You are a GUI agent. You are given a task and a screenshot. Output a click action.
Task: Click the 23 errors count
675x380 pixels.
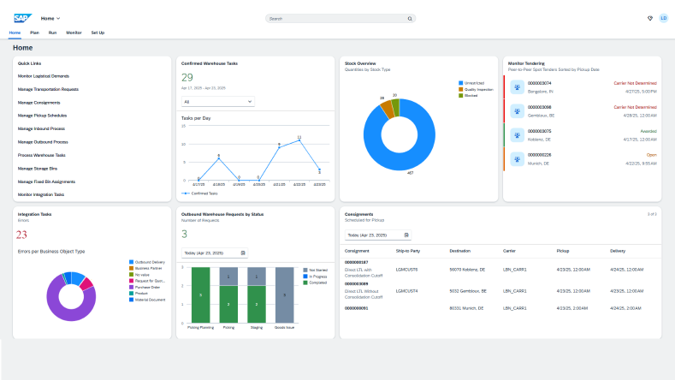[22, 235]
